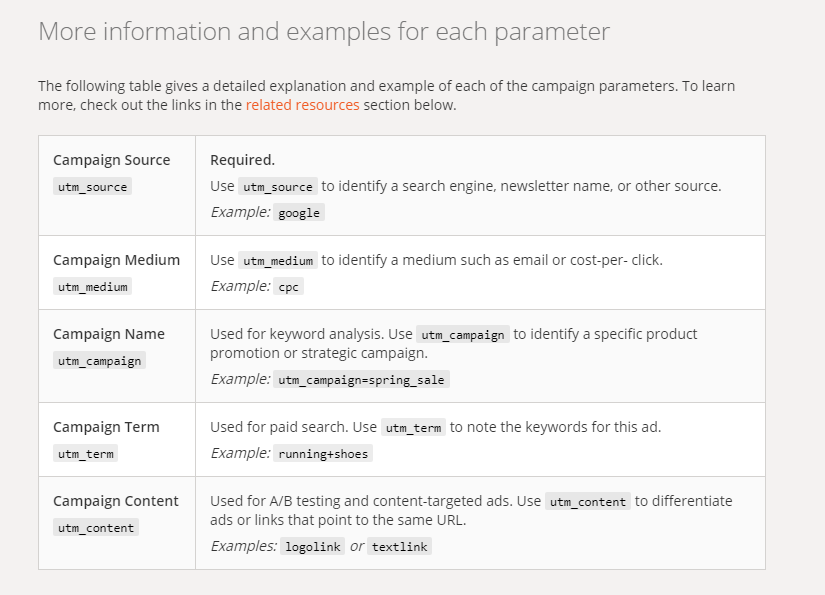Select utm_content code tag under Campaign Content

coord(95,528)
